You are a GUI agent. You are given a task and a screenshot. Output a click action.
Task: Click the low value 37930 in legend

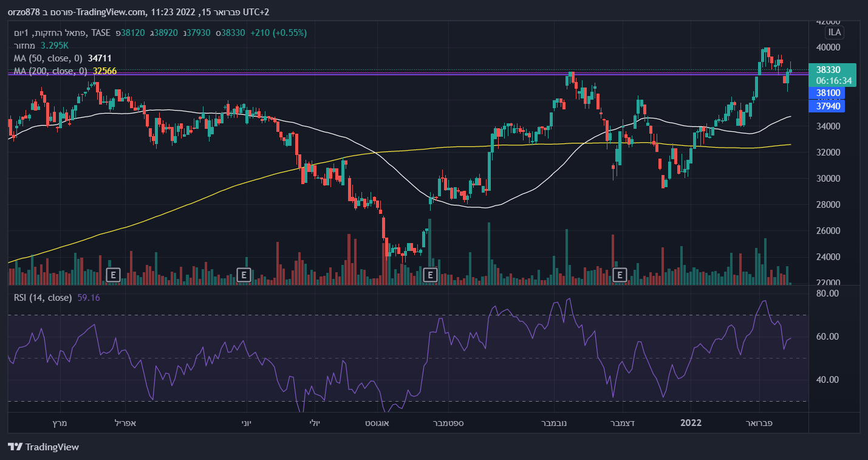[198, 33]
